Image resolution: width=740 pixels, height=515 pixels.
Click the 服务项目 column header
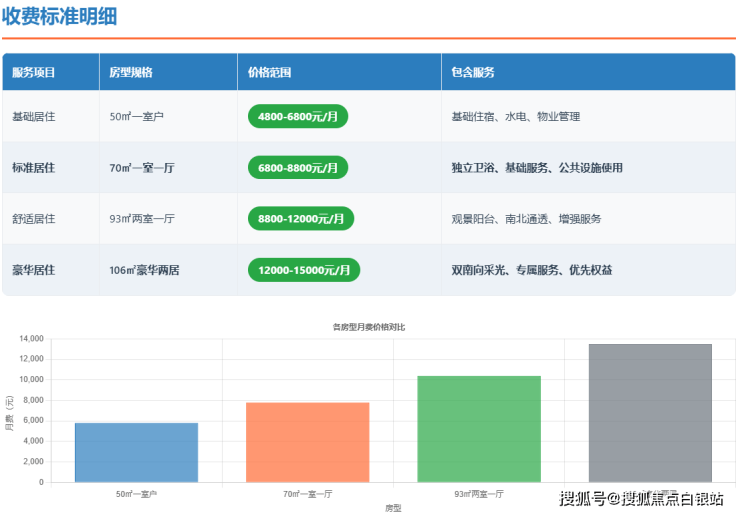tap(34, 73)
